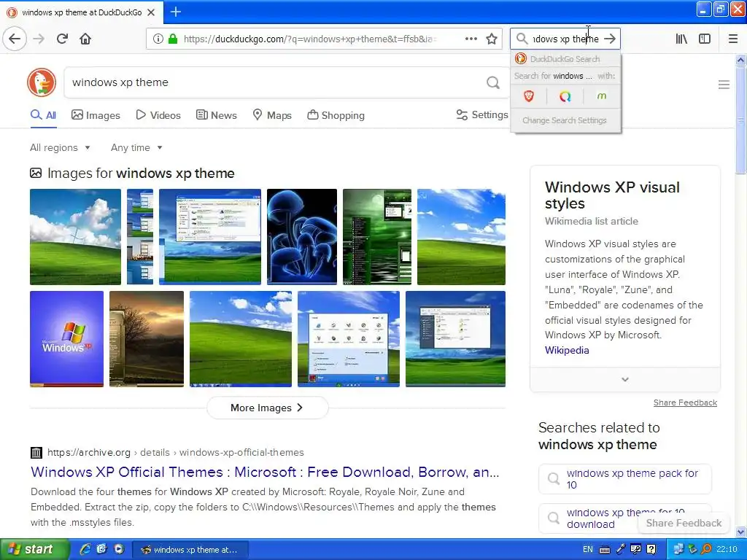The width and height of the screenshot is (747, 560).
Task: Click the Share Feedback link under the card
Action: (x=685, y=402)
